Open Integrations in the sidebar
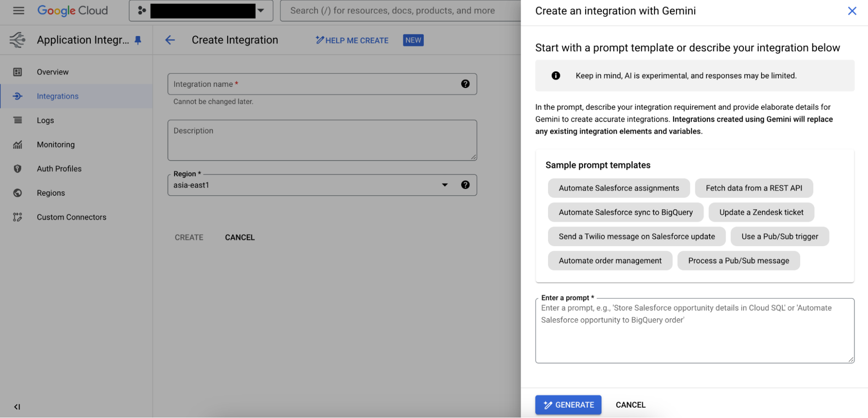This screenshot has width=868, height=418. tap(57, 96)
